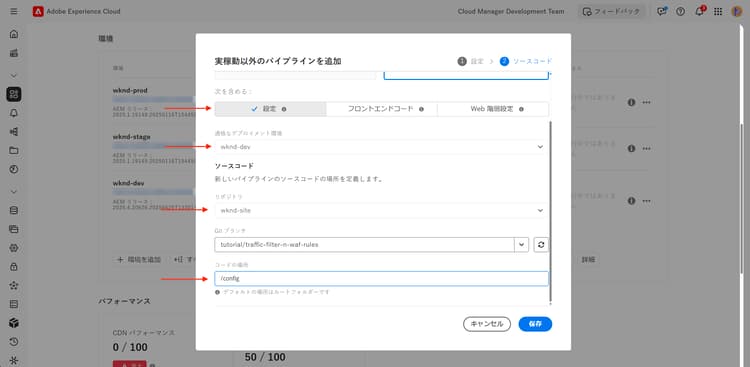Select the 設定 deployment option

pyautogui.click(x=270, y=109)
